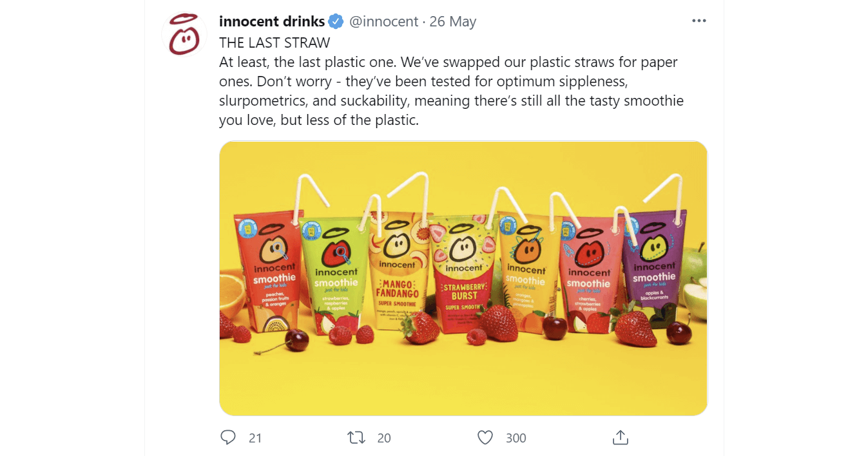
Task: Open the innocent drinks profile avatar
Action: (183, 36)
